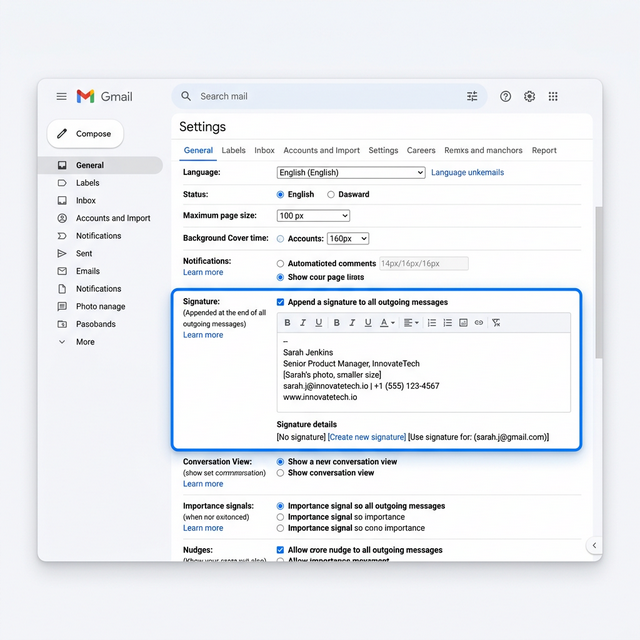Click the settings page vertical scrollbar
640x640 pixels.
pyautogui.click(x=599, y=282)
